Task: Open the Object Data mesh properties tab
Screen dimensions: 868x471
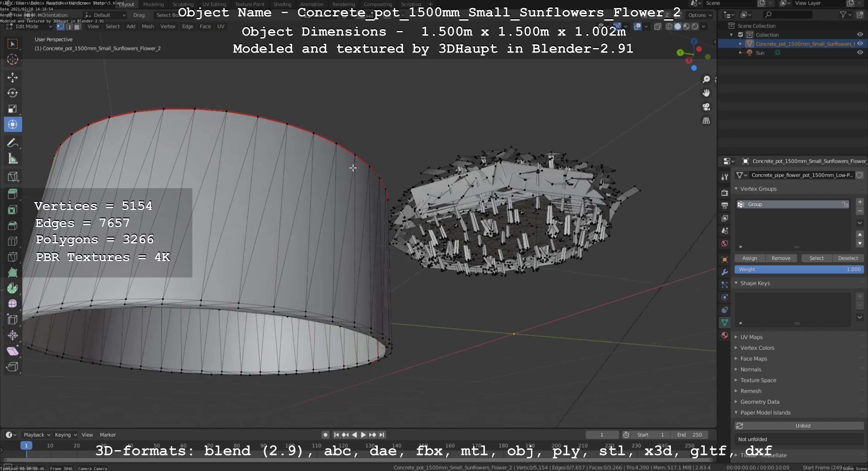Action: click(x=725, y=323)
